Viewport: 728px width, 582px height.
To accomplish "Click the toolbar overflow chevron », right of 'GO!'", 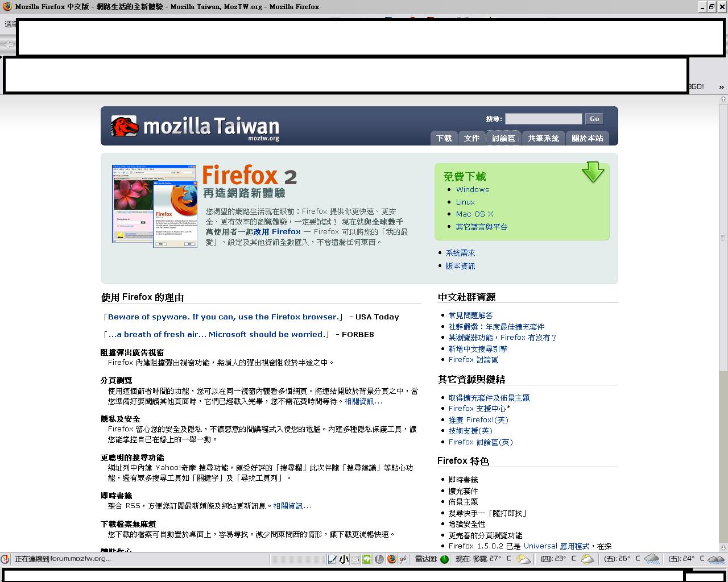I will coord(721,87).
